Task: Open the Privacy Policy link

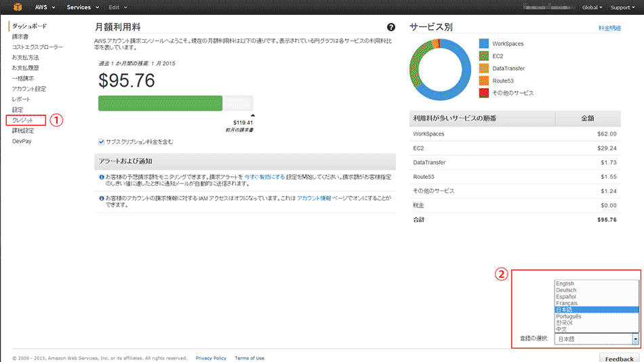Action: pos(211,359)
